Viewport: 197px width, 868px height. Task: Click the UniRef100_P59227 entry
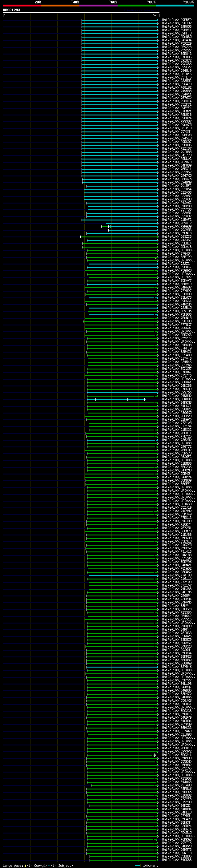177,50
